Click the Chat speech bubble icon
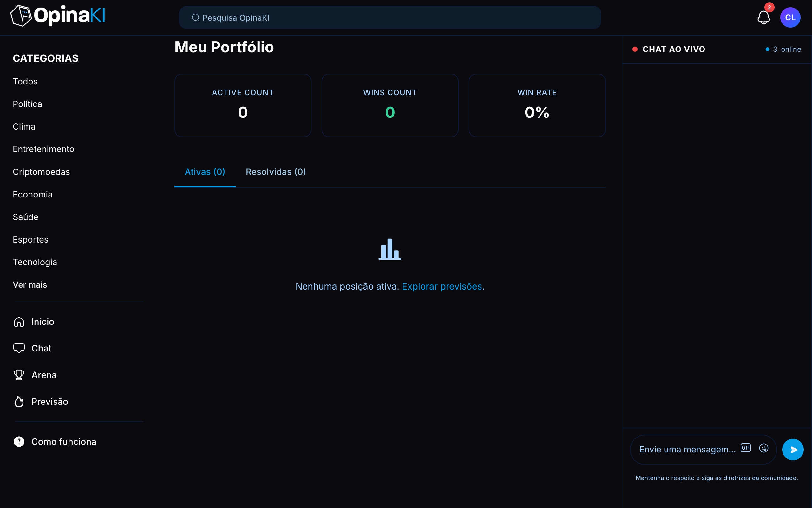 pyautogui.click(x=19, y=348)
